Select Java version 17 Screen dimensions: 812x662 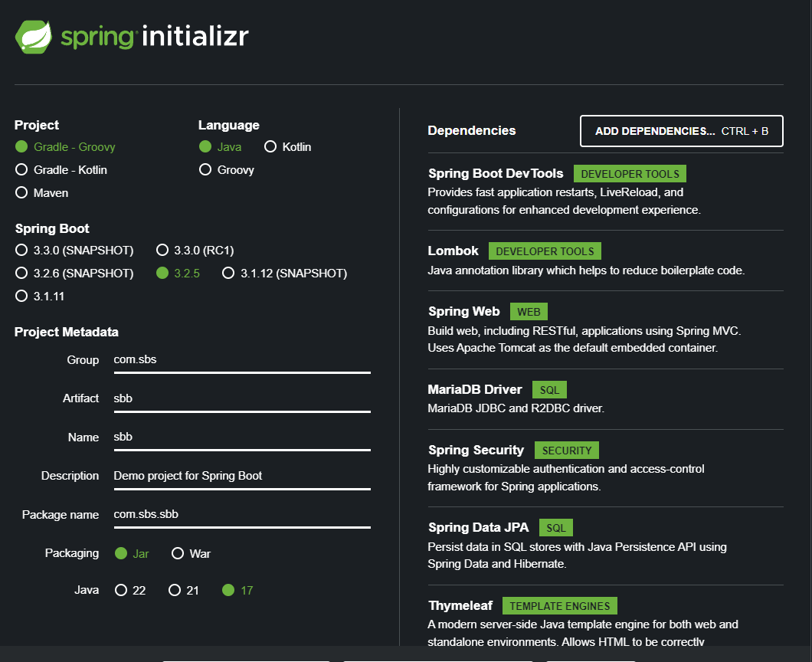pos(237,591)
